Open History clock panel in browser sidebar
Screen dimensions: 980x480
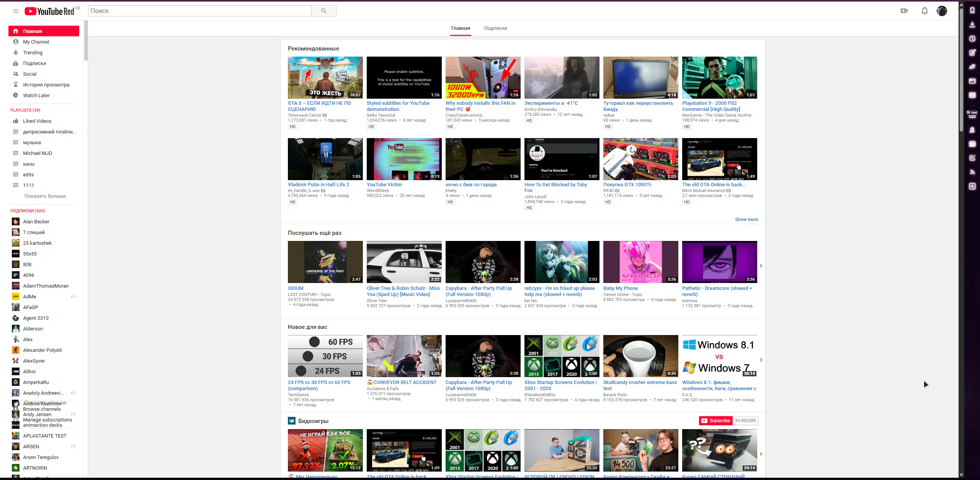point(972,39)
